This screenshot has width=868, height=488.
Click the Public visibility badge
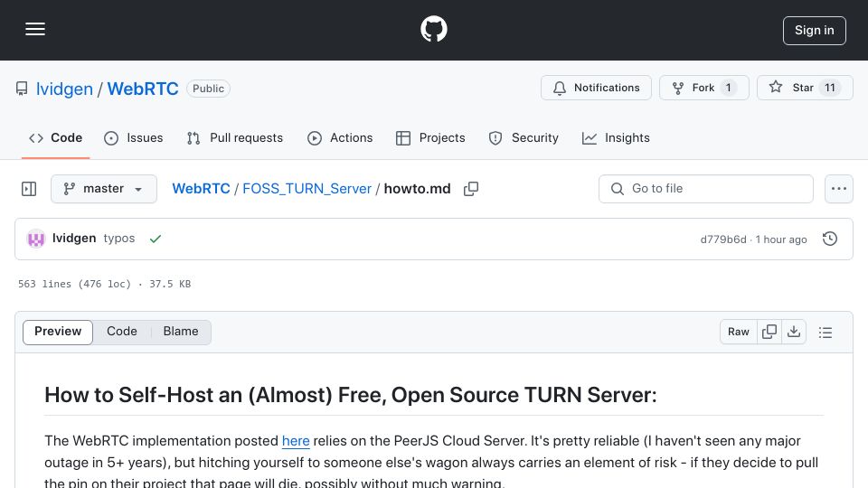coord(208,89)
